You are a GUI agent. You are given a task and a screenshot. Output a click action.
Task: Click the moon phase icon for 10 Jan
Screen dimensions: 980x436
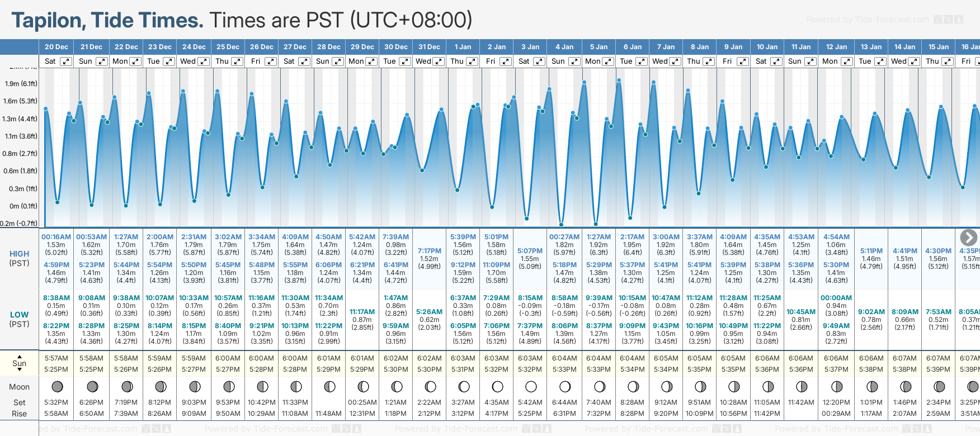(x=767, y=386)
